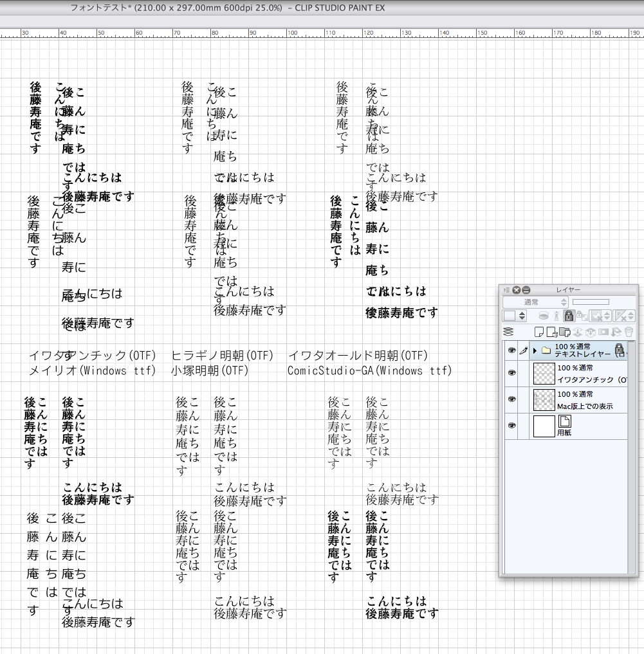Viewport: 644px width, 654px height.
Task: Set as reference layer lighthouse icon
Action: 557,316
